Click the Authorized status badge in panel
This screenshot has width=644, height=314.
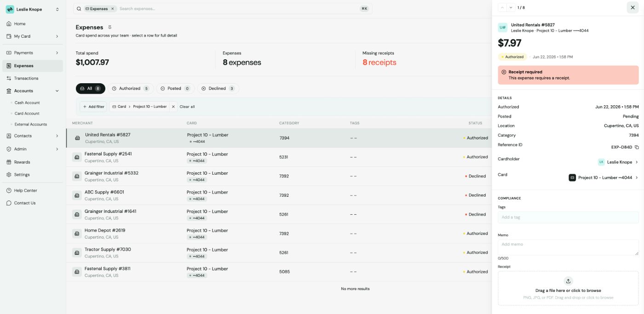pyautogui.click(x=512, y=57)
